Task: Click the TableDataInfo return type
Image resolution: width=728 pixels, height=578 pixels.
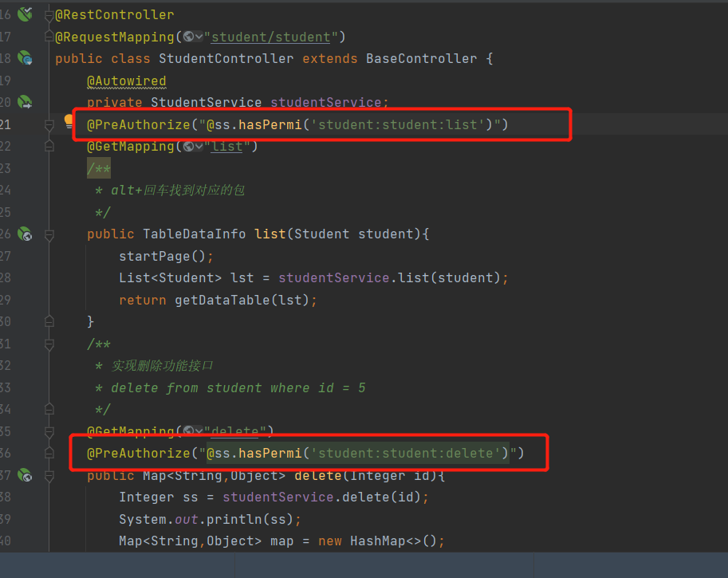Action: (194, 234)
